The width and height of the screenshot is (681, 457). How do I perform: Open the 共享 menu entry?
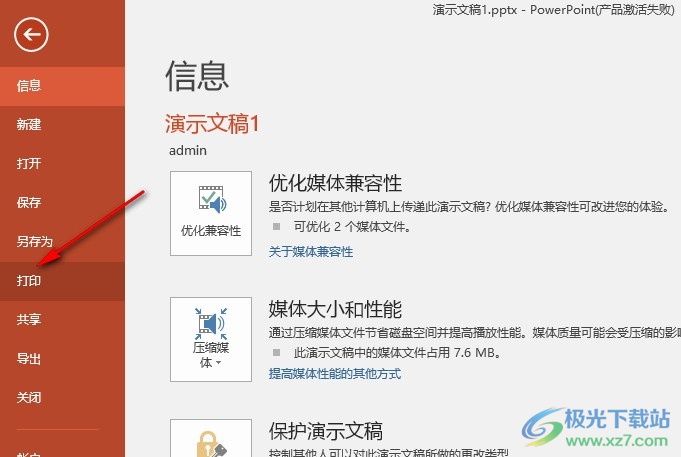click(62, 320)
